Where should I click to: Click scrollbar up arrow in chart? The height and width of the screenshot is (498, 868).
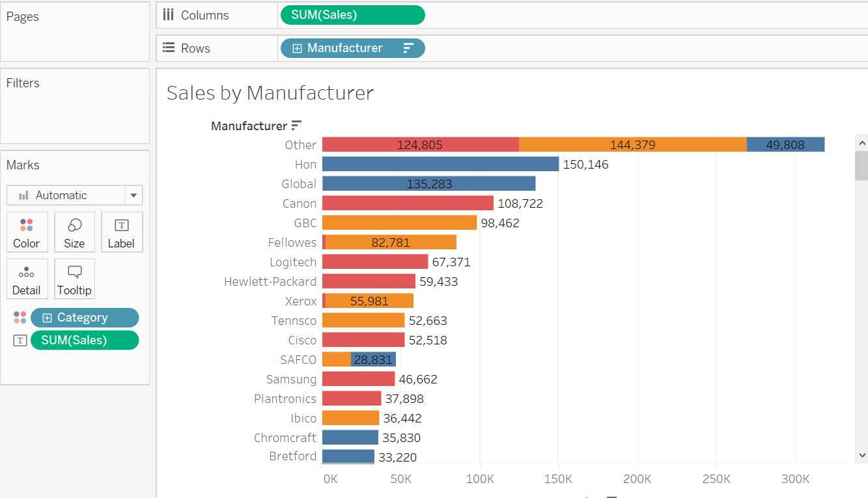(x=862, y=143)
